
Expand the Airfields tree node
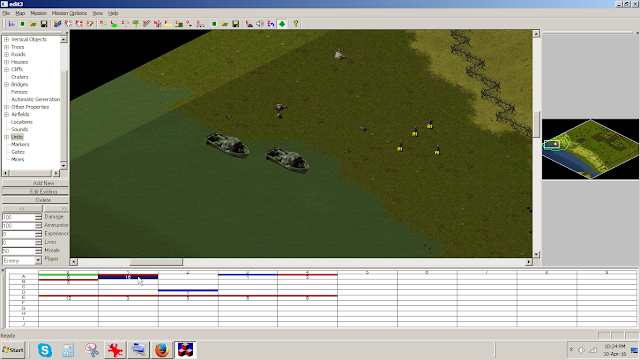(7, 114)
